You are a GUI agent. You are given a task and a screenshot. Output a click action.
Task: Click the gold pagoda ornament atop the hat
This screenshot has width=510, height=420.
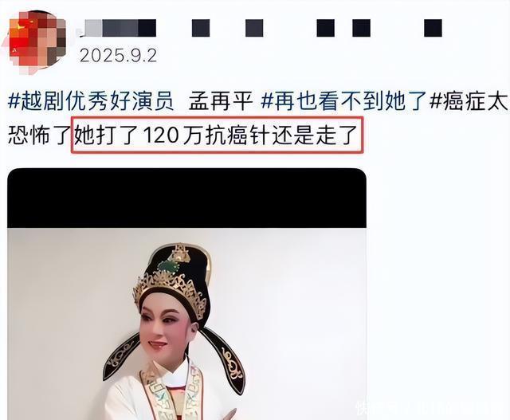[180, 253]
